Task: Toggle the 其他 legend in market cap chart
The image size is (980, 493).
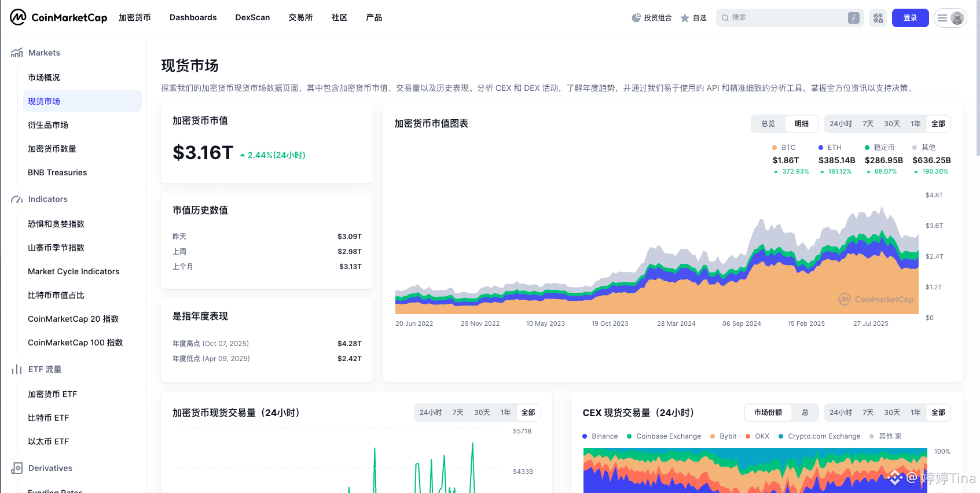Action: pos(924,148)
